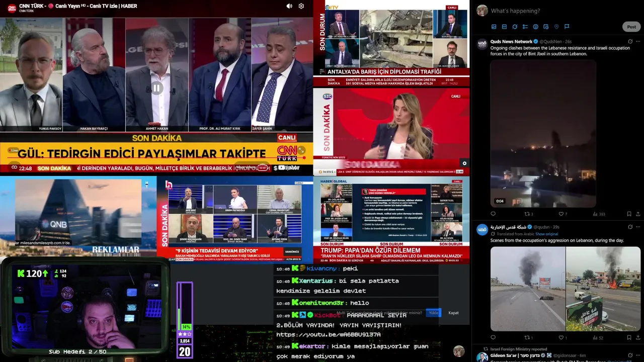This screenshot has height=362, width=644.
Task: Open the youtu.be link in chat
Action: [x=329, y=334]
